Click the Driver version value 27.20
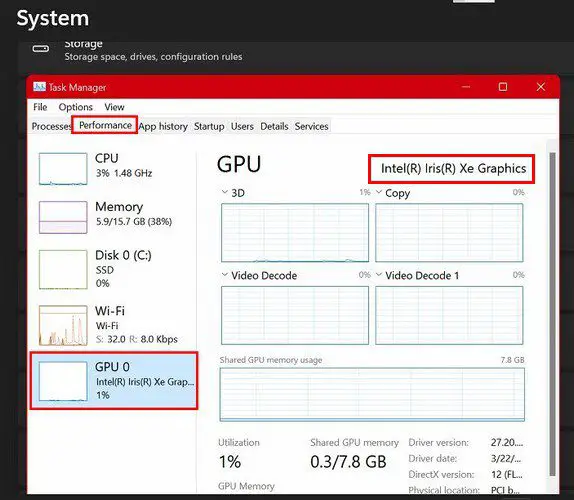Image resolution: width=574 pixels, height=500 pixels. click(507, 443)
